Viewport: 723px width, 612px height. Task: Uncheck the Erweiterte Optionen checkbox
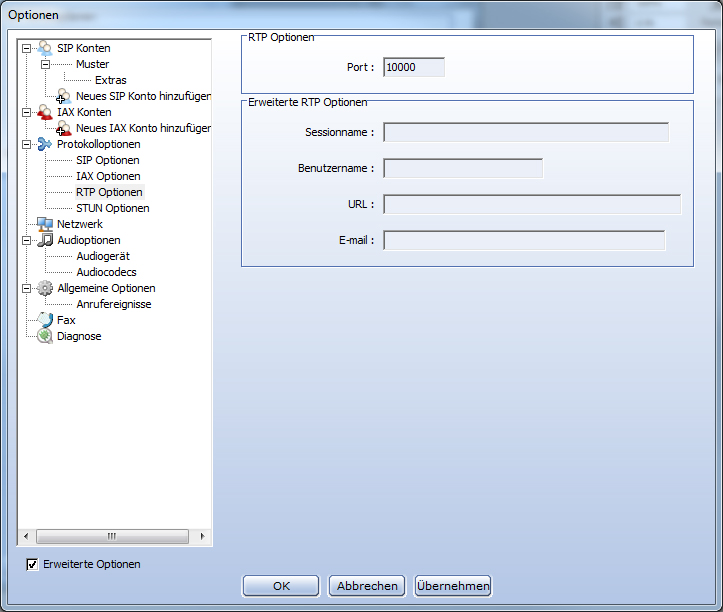[x=32, y=564]
